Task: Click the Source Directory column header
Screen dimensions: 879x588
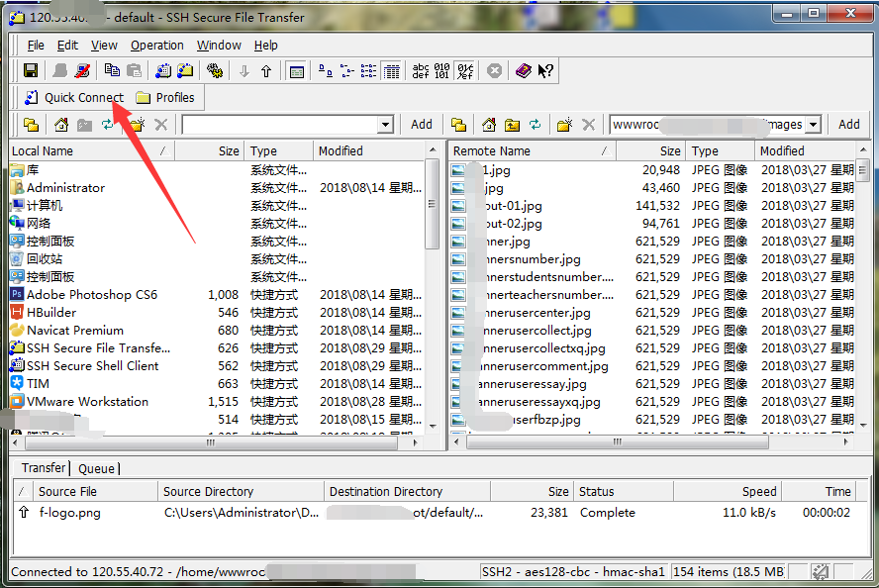Action: click(x=242, y=492)
